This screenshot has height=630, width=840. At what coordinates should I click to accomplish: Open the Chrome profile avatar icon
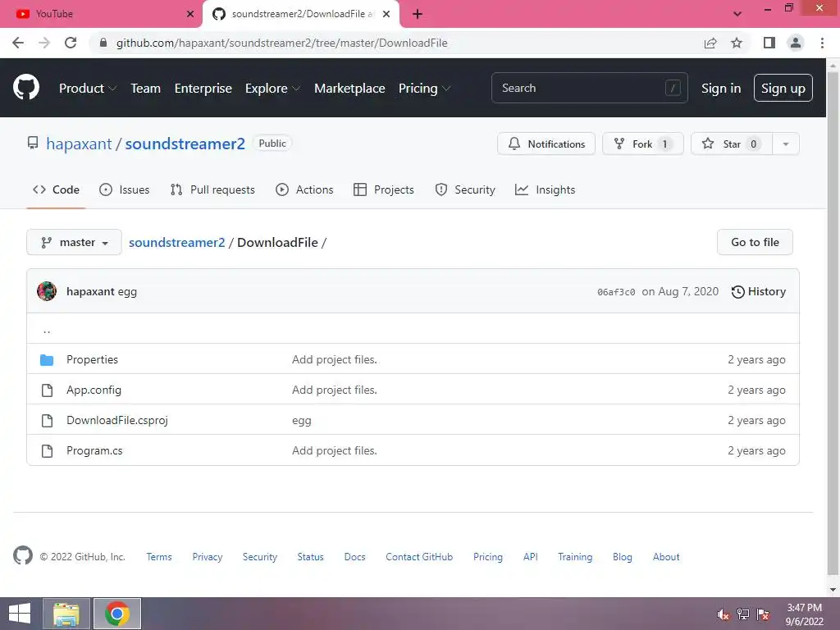[x=796, y=43]
